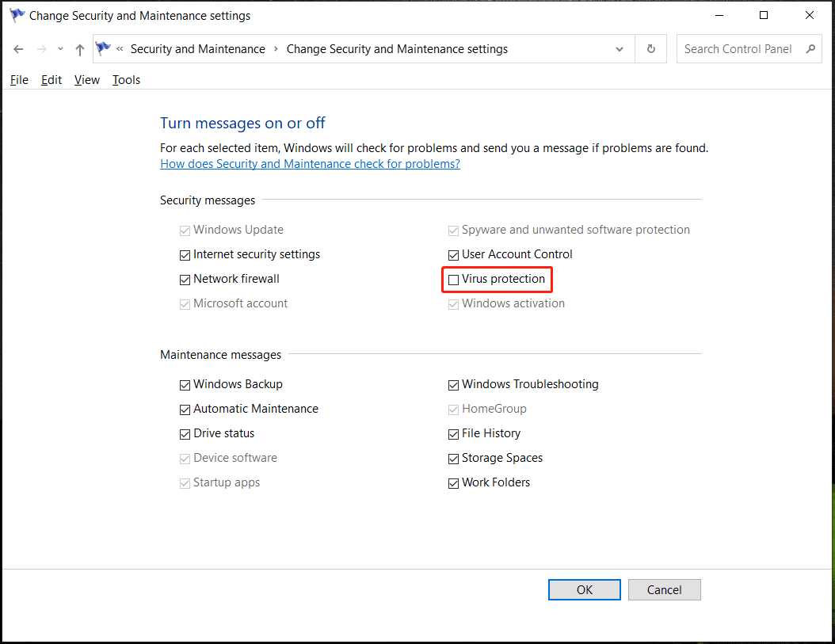Click the flag icon in address bar
Viewport: 835px width, 644px height.
coord(104,49)
